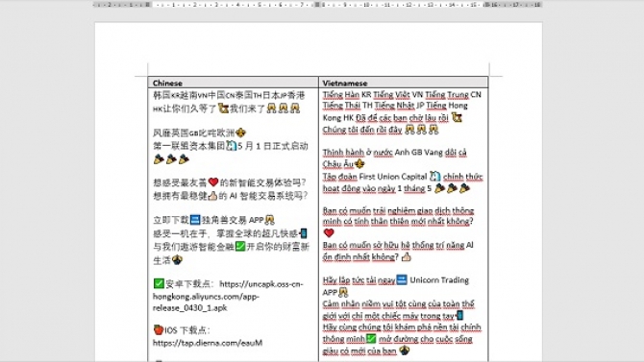Click line '想拥有最稳健的 AI 智能交易系统吗?'
Image resolution: width=644 pixels, height=362 pixels.
click(230, 195)
